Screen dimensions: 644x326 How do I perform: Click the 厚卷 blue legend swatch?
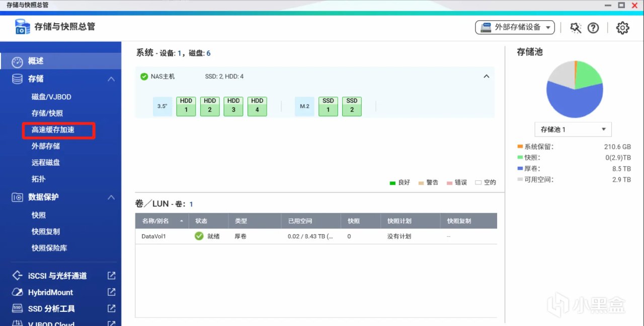point(520,168)
